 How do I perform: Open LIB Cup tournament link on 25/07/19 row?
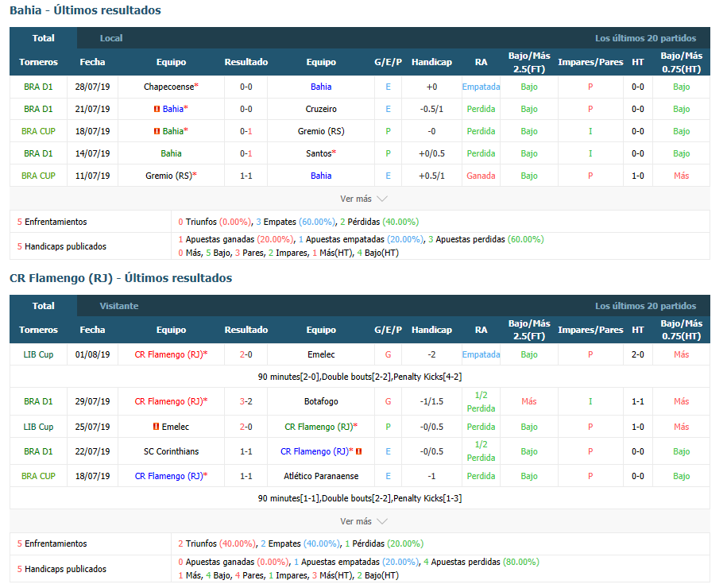38,427
